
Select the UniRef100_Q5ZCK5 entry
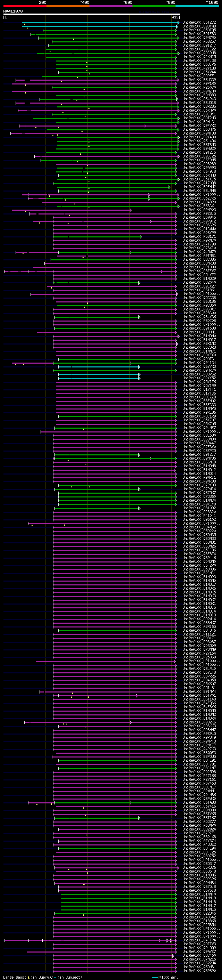click(x=199, y=198)
